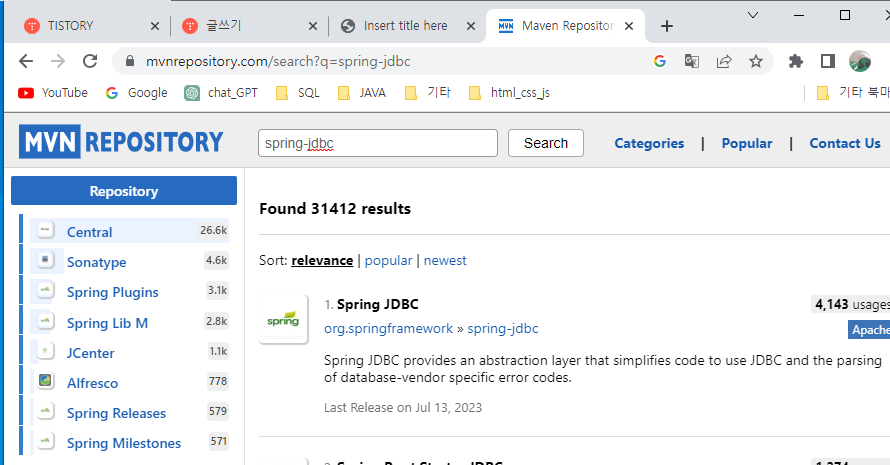Select the Maven Repository tab
The image size is (890, 465).
click(x=565, y=26)
